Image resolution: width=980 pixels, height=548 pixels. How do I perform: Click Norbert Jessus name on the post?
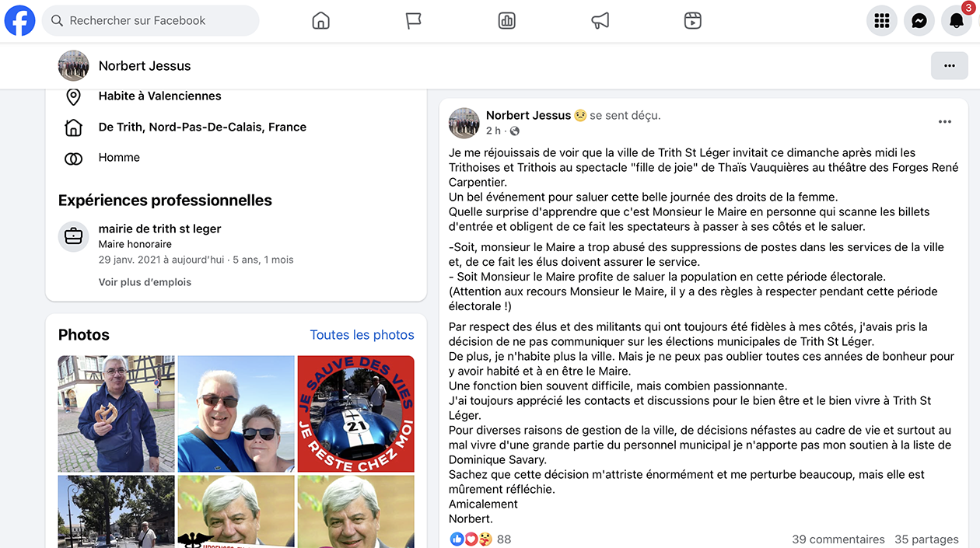pos(529,115)
